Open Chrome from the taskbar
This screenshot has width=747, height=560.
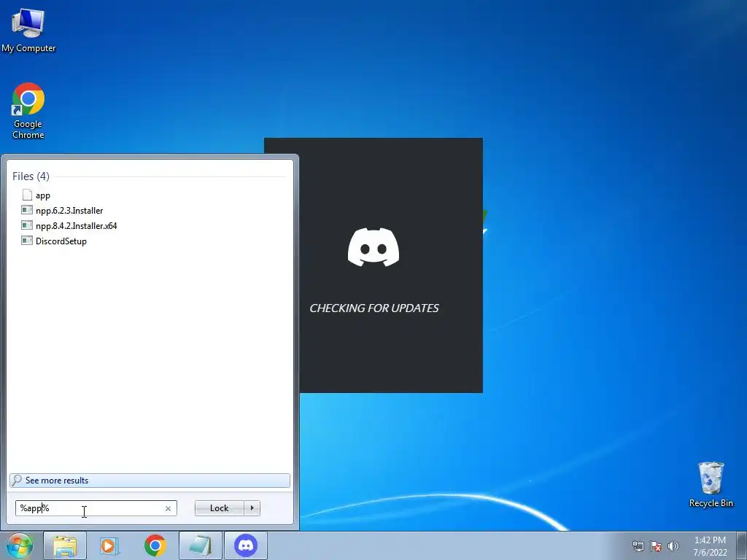tap(155, 545)
